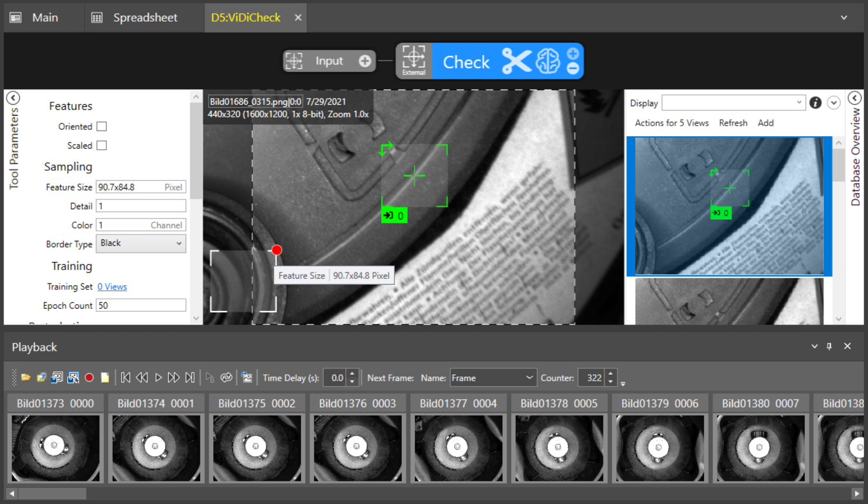The width and height of the screenshot is (868, 504).
Task: Open the Display dropdown in database panel
Action: coord(733,103)
